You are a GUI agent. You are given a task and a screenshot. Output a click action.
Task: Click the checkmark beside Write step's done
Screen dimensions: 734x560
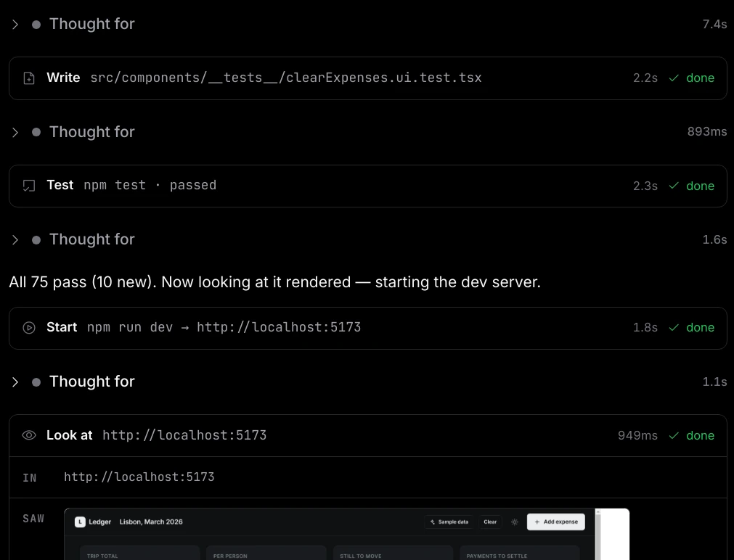point(674,78)
